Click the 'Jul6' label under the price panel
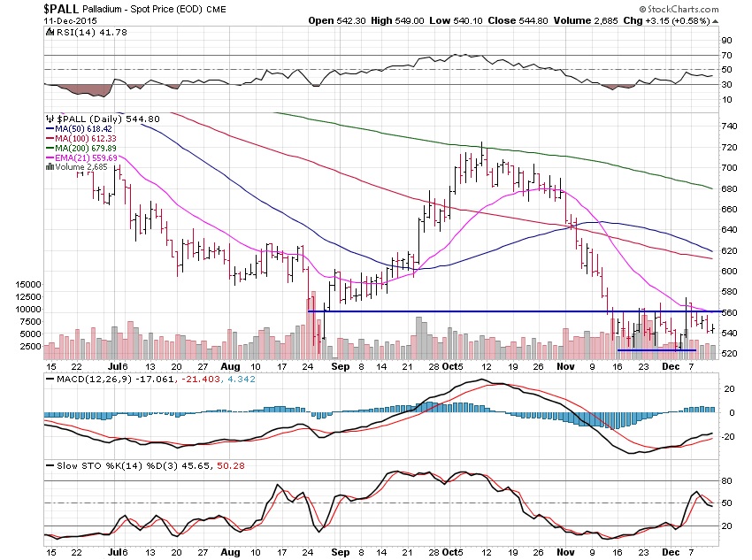This screenshot has width=752, height=560. (118, 367)
